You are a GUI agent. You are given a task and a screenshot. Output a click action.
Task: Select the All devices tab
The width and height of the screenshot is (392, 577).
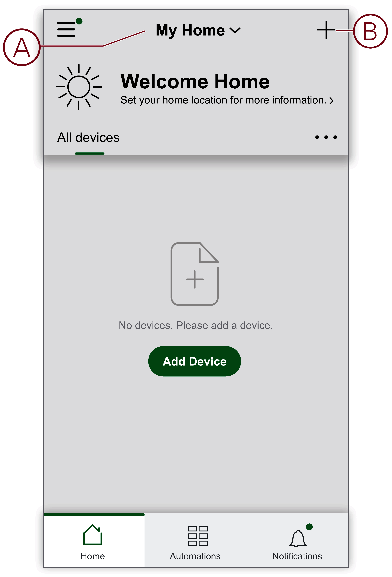point(88,138)
